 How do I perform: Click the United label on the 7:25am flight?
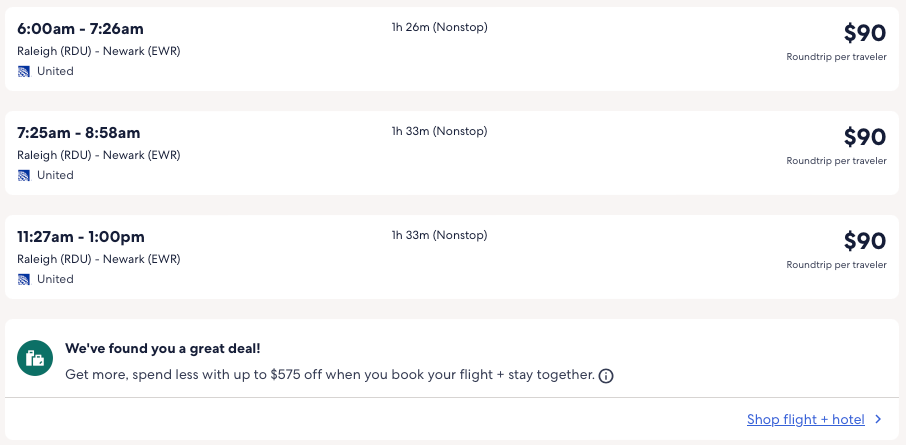(x=55, y=175)
